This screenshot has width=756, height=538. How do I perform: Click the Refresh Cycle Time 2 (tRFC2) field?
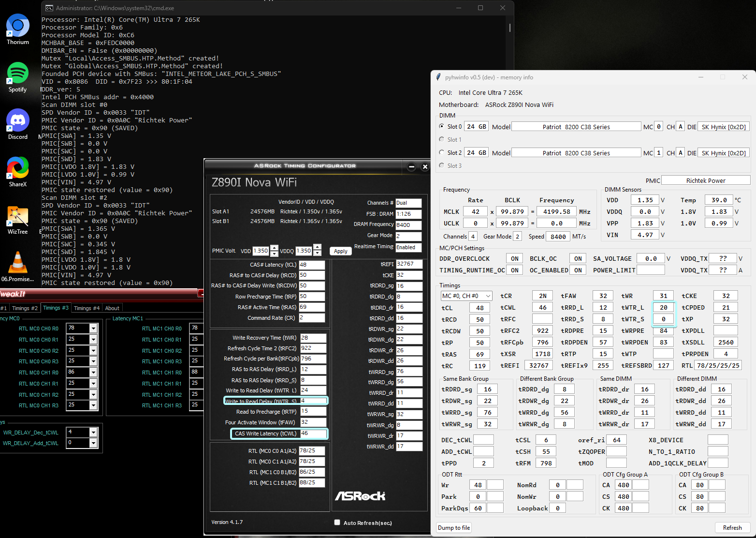click(x=314, y=348)
